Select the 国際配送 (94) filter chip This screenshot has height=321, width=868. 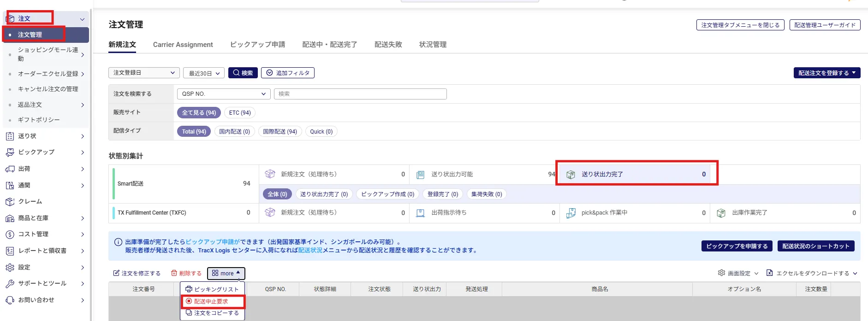pyautogui.click(x=280, y=132)
